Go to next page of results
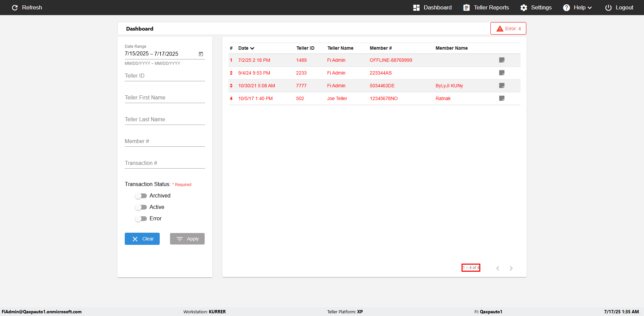 click(x=511, y=268)
